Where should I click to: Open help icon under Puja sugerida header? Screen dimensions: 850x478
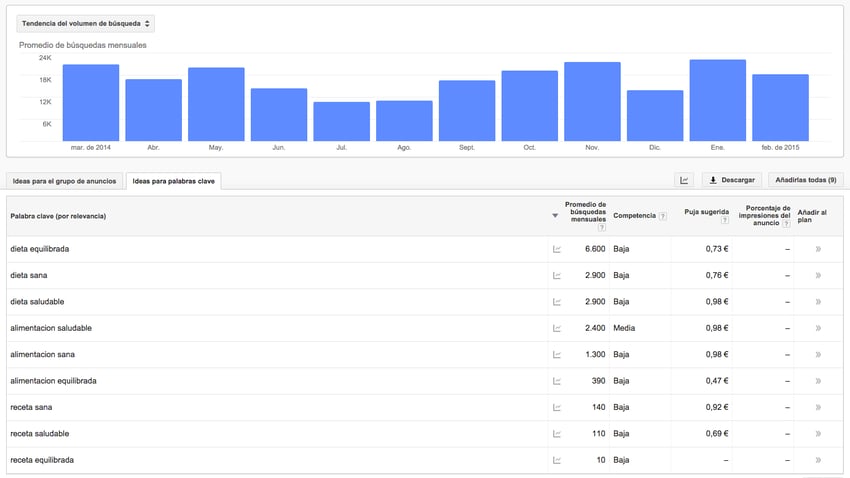724,220
